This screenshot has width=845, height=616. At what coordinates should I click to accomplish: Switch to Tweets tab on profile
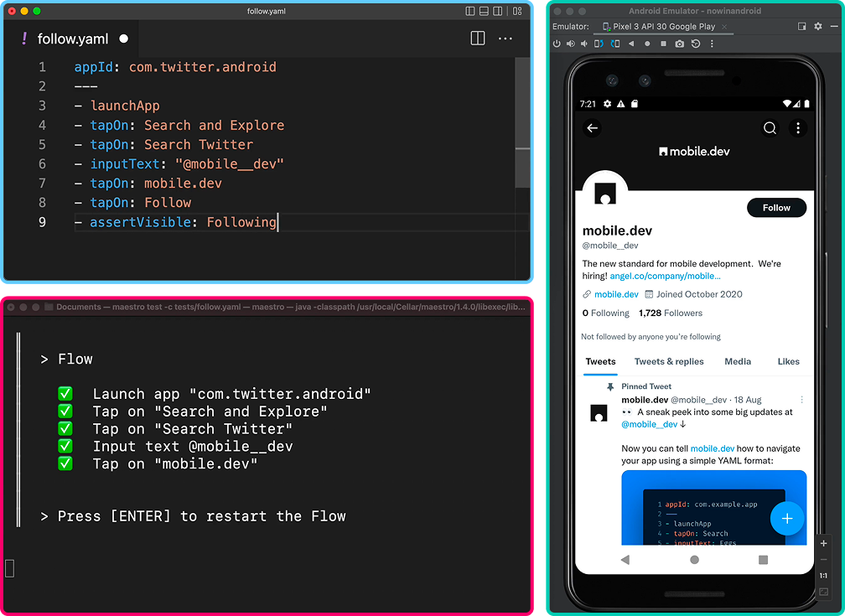[600, 361]
